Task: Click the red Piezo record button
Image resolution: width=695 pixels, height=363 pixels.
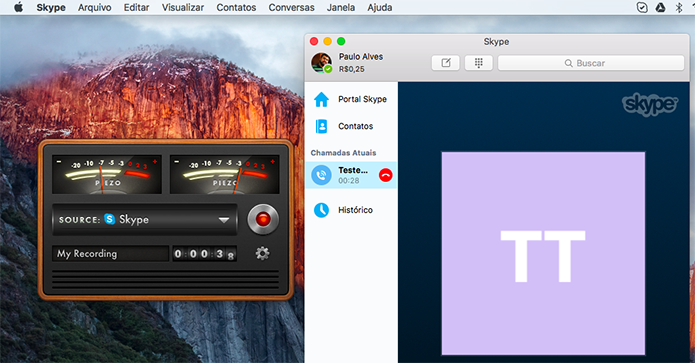Action: pyautogui.click(x=263, y=219)
